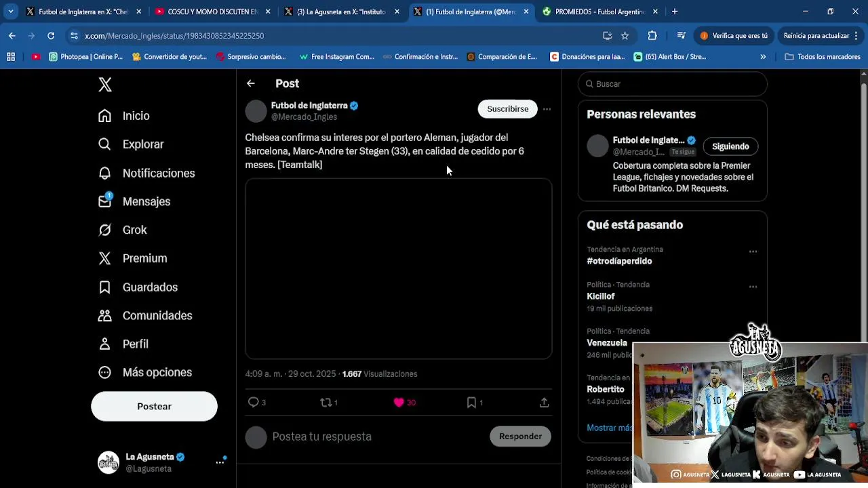
Task: Open Donaciones para laa... bookmark
Action: click(x=587, y=57)
